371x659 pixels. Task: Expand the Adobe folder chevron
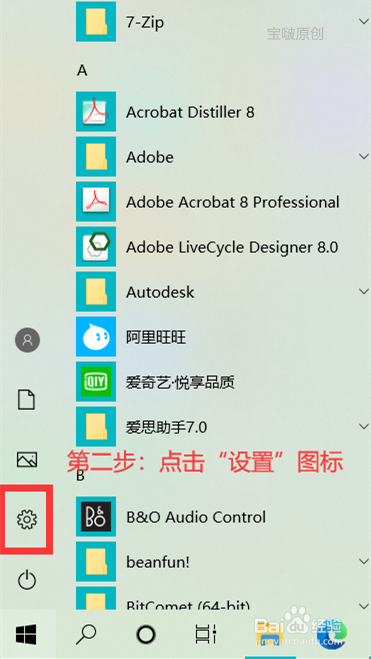click(364, 156)
